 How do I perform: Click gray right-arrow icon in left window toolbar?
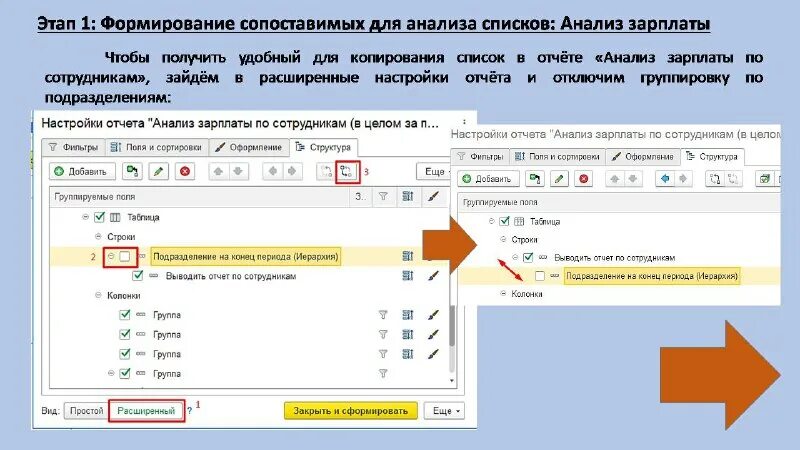pos(292,171)
